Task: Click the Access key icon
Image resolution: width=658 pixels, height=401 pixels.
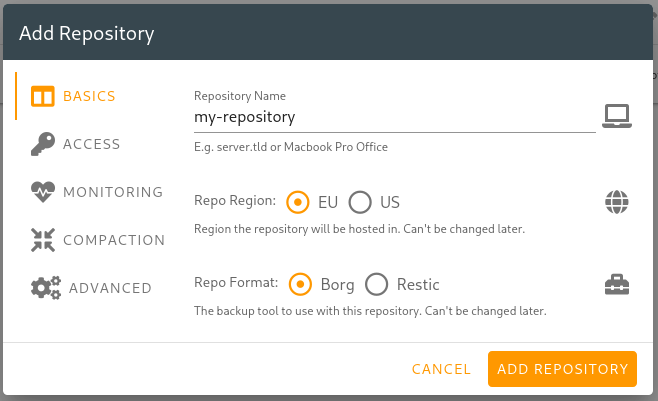Action: pos(42,144)
